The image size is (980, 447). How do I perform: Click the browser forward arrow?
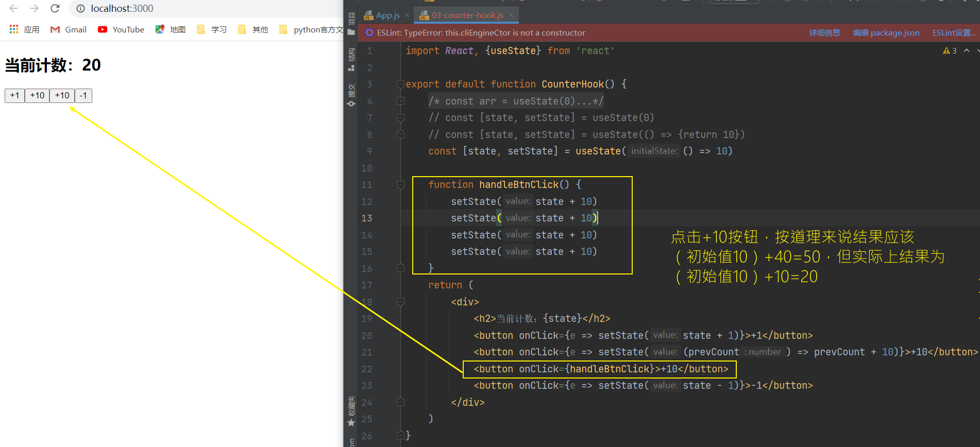click(x=34, y=8)
